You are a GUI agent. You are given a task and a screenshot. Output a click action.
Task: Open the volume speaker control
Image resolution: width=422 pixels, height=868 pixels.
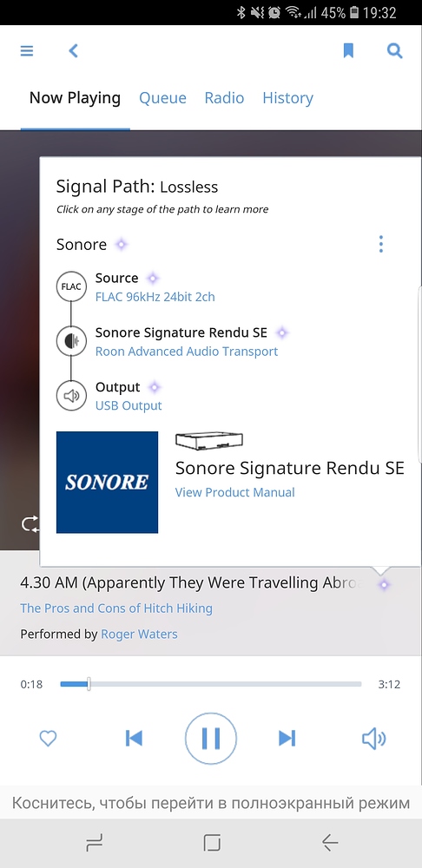(x=374, y=739)
